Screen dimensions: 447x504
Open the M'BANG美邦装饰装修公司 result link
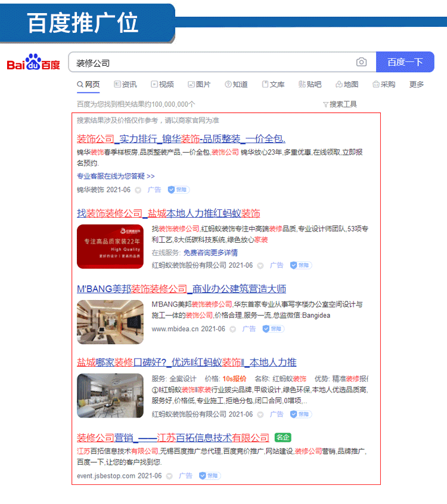(181, 289)
